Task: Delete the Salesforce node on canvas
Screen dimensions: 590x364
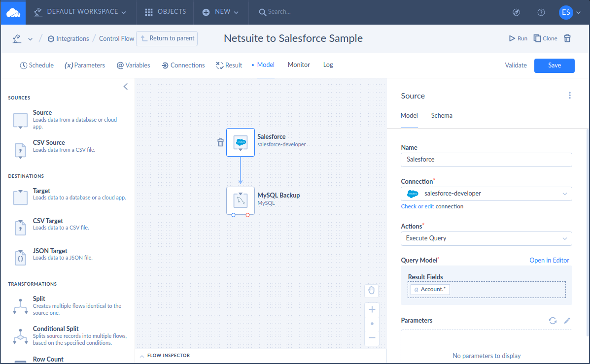Action: tap(220, 142)
